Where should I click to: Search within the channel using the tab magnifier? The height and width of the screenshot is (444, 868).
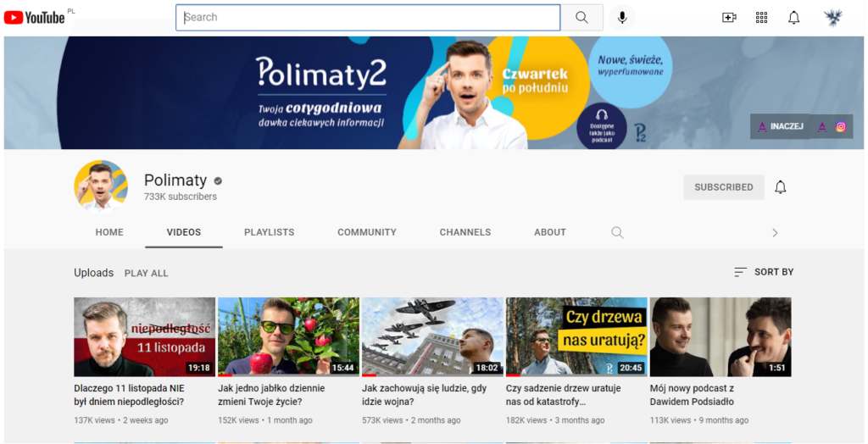coord(617,232)
